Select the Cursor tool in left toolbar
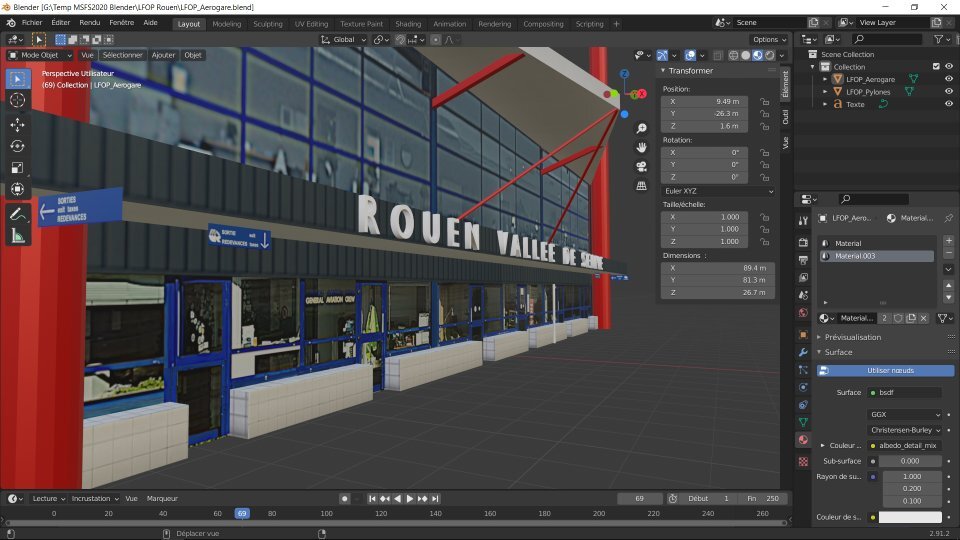The height and width of the screenshot is (540, 960). point(17,100)
